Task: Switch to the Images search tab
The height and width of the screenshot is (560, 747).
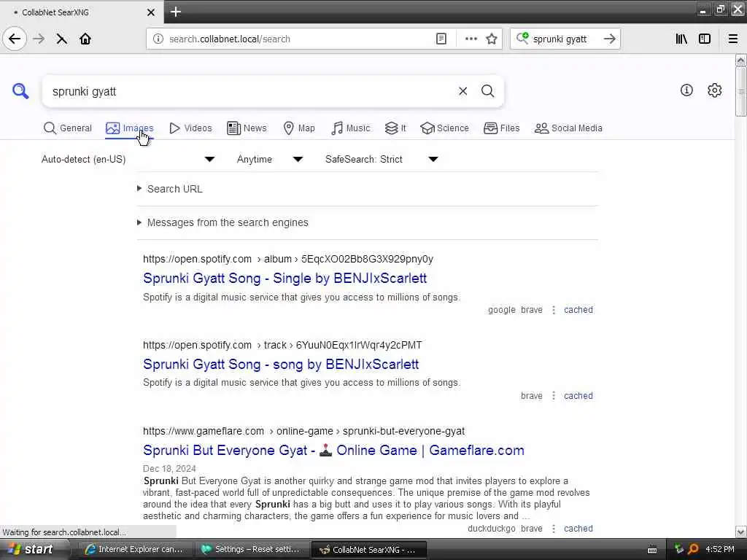Action: 130,128
